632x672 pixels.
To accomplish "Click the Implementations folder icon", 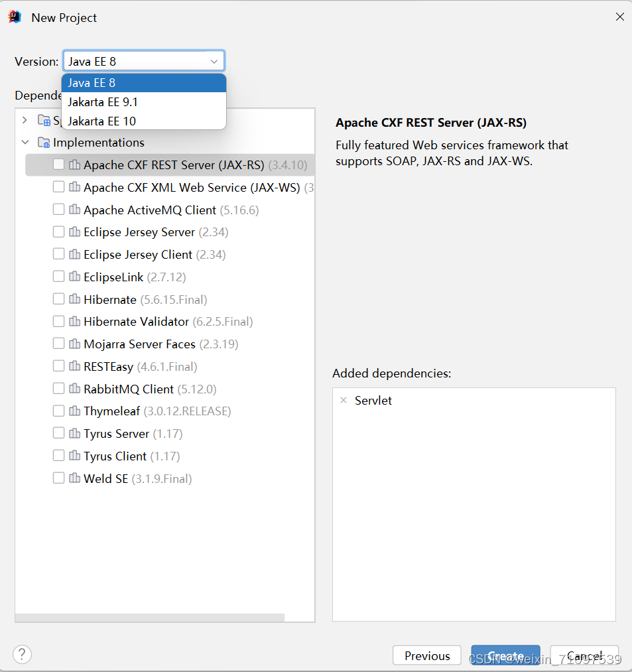I will tap(44, 142).
